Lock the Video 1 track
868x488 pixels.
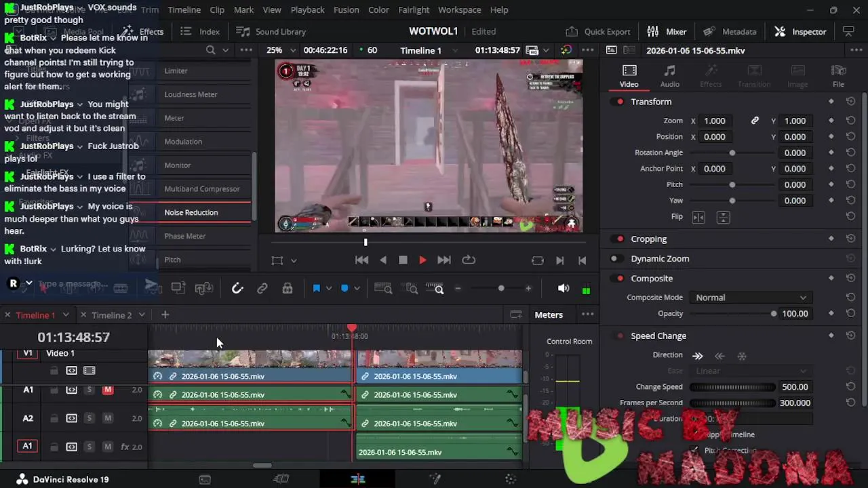pos(54,371)
